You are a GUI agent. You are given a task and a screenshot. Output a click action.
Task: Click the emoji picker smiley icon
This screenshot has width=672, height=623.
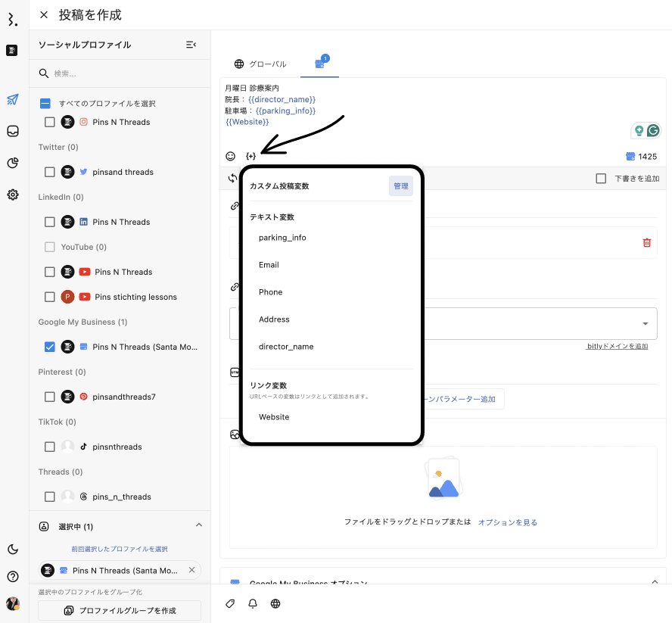click(x=231, y=156)
